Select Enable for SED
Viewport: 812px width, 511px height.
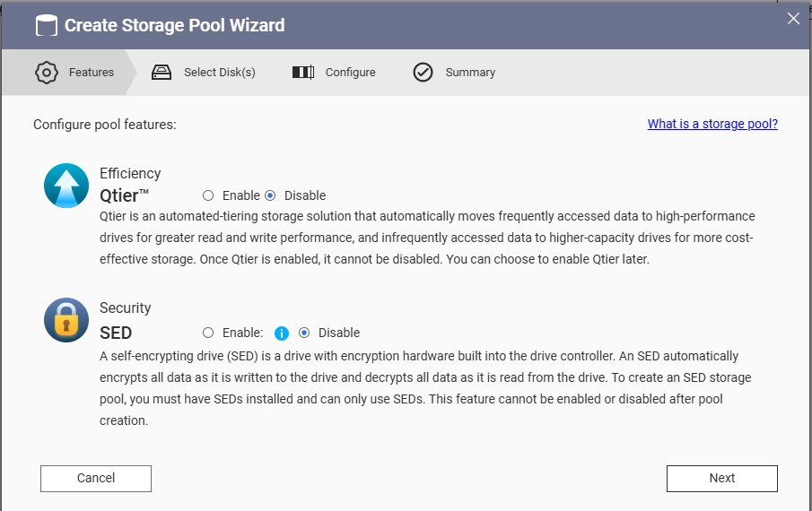[208, 333]
